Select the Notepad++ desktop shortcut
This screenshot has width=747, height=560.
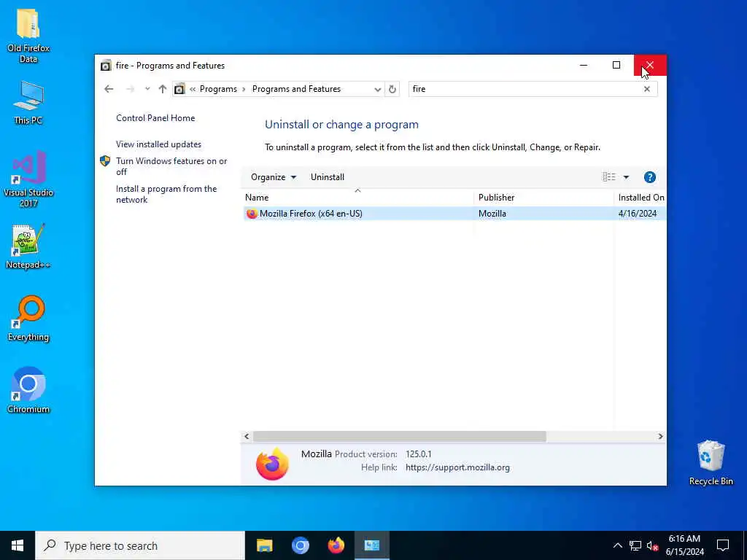click(x=28, y=246)
